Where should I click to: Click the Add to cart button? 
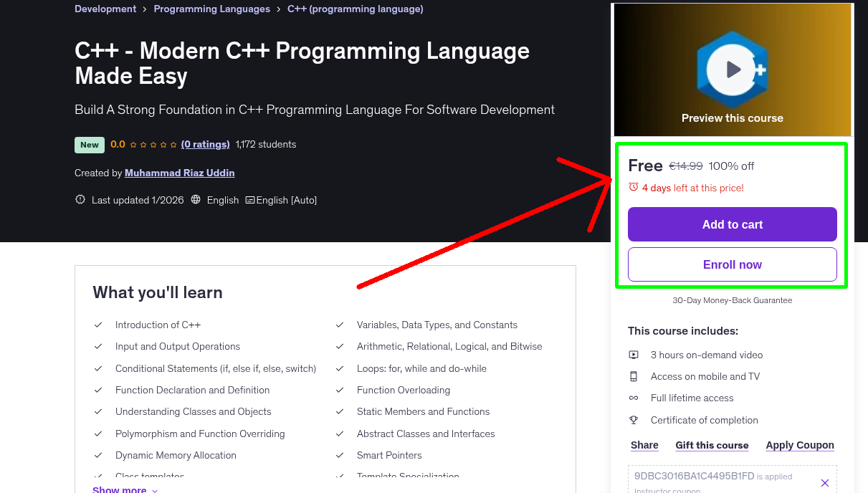(732, 224)
